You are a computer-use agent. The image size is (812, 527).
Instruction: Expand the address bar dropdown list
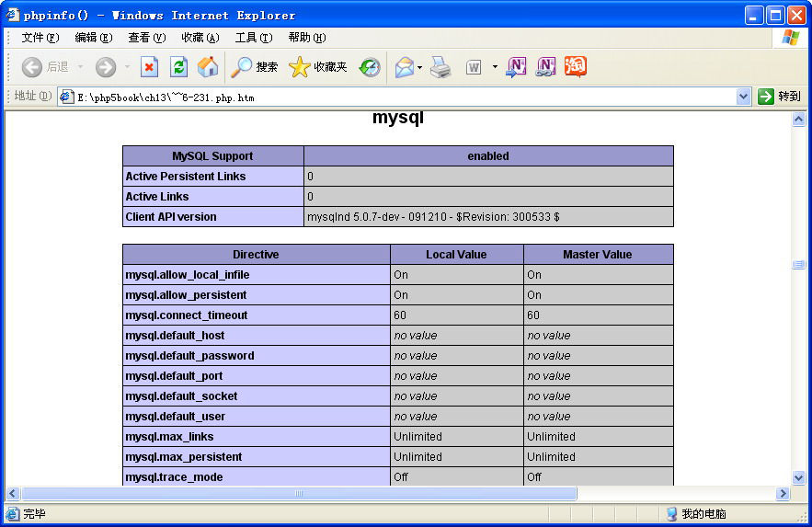743,97
